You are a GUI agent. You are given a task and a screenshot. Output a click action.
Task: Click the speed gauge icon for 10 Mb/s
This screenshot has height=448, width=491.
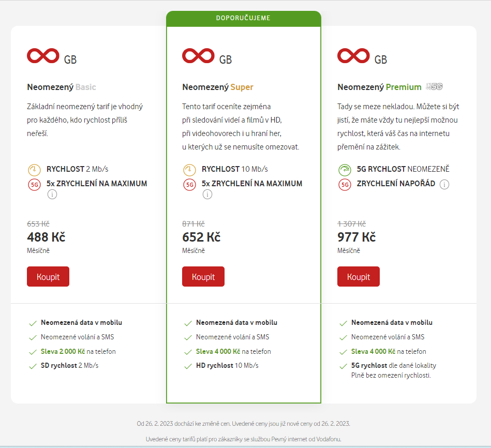point(189,169)
